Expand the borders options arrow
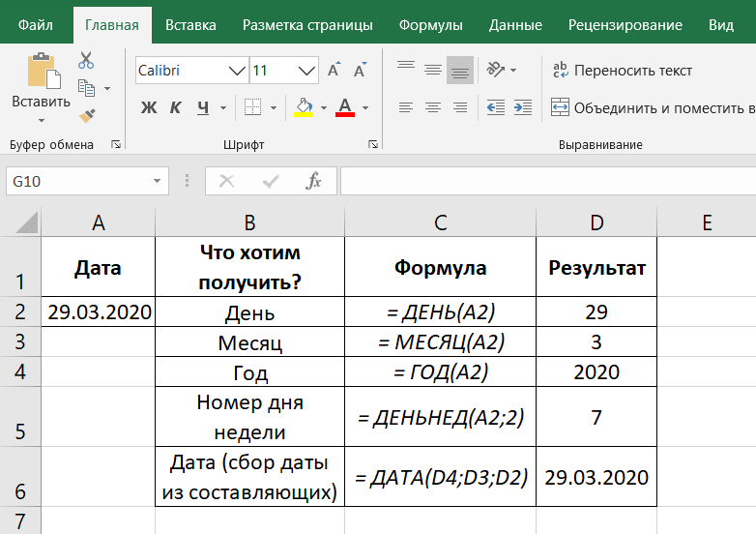The image size is (756, 534). click(274, 107)
